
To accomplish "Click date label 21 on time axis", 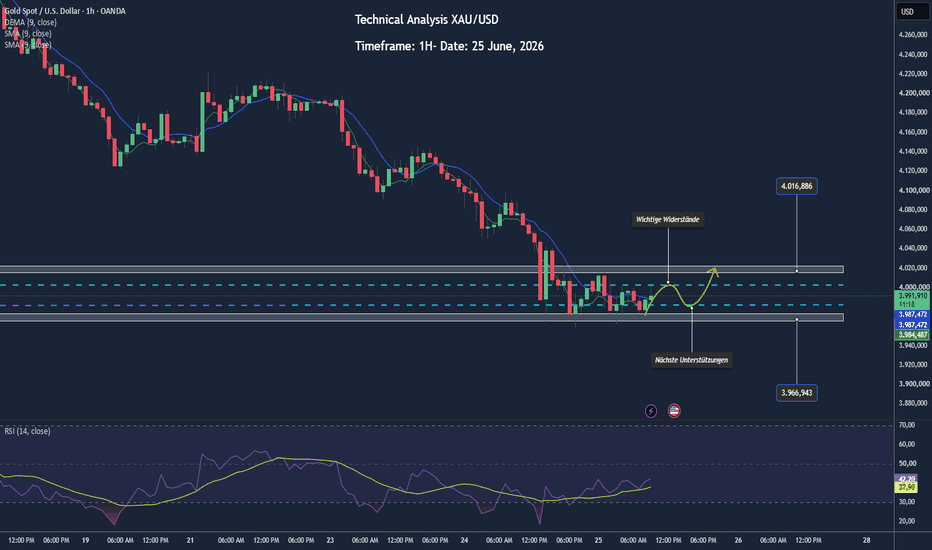I will [190, 540].
